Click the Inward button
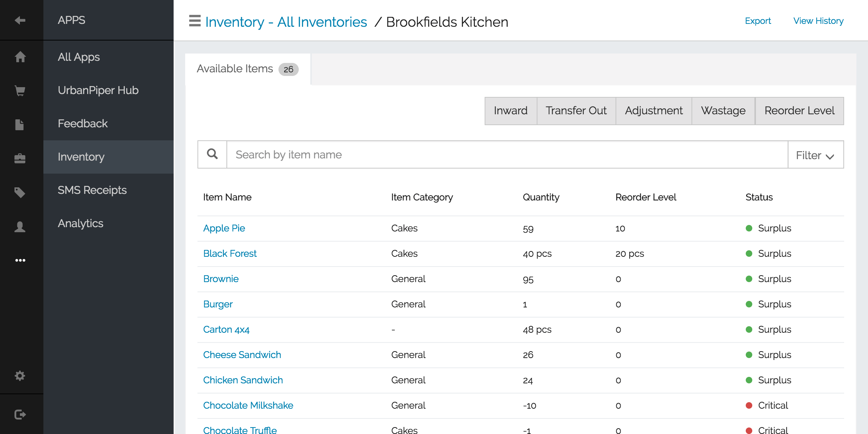This screenshot has width=868, height=434. tap(511, 111)
